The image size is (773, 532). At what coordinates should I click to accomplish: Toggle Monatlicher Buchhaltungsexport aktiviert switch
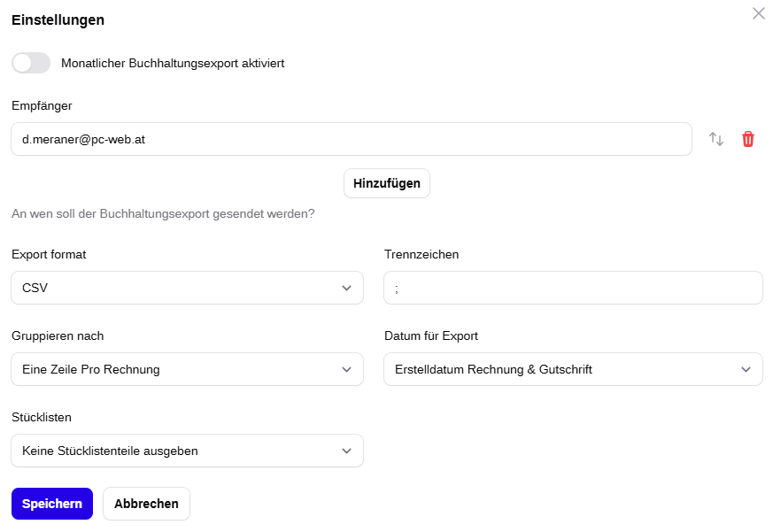pyautogui.click(x=31, y=63)
